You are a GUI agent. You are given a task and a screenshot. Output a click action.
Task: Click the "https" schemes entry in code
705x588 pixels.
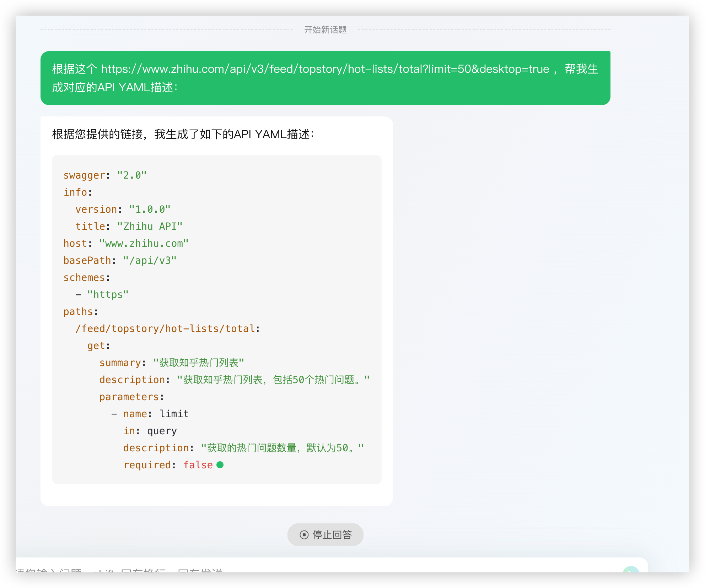[108, 294]
